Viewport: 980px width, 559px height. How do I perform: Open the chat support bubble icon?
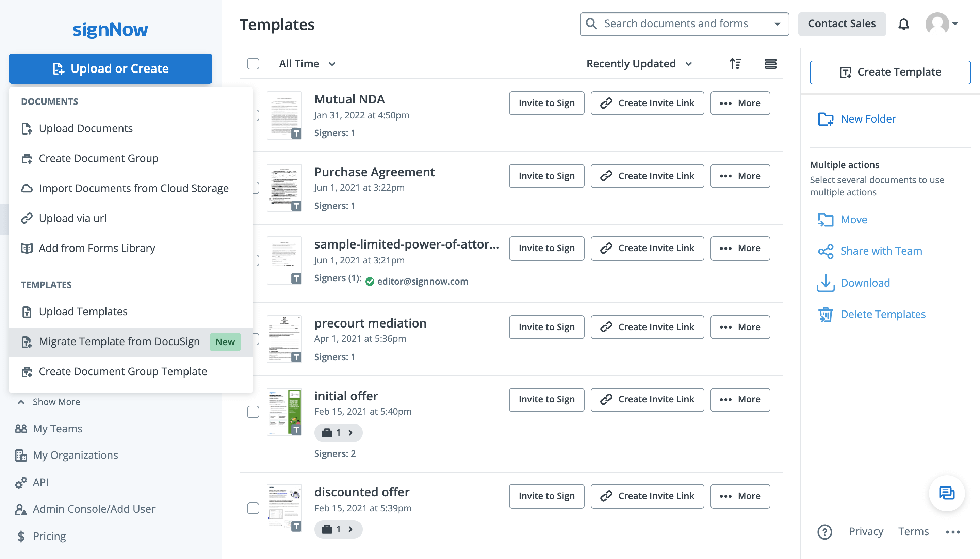[x=946, y=493]
